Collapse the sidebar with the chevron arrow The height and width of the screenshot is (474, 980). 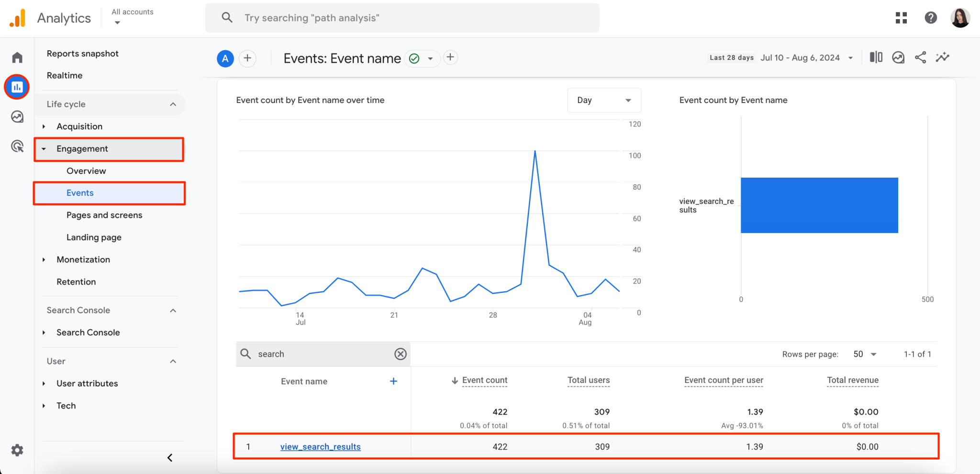coord(169,457)
